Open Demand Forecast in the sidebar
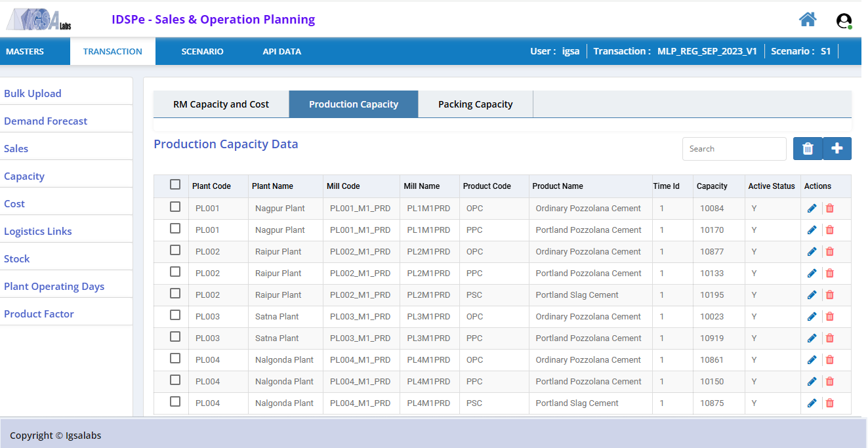868x448 pixels. point(46,121)
